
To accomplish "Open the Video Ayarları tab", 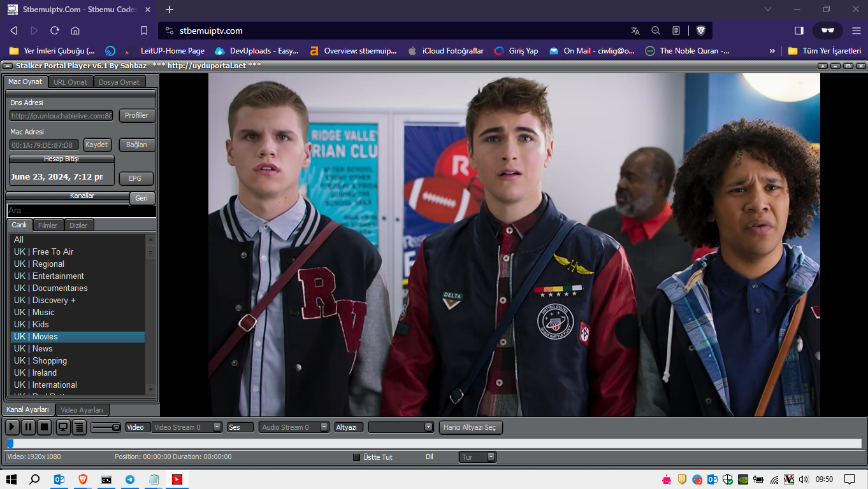I will point(82,410).
